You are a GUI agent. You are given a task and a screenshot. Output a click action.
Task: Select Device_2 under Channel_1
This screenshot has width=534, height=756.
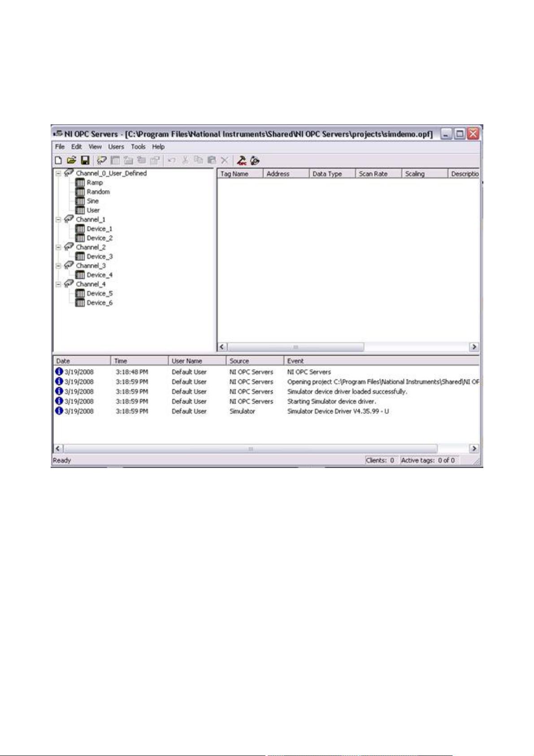(x=100, y=238)
